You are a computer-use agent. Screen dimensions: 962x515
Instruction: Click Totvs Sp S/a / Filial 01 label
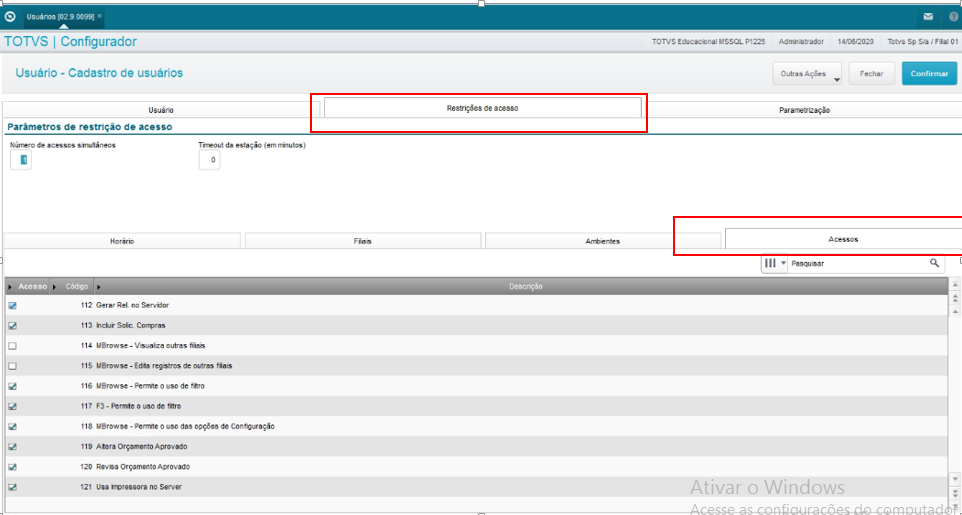coord(923,42)
